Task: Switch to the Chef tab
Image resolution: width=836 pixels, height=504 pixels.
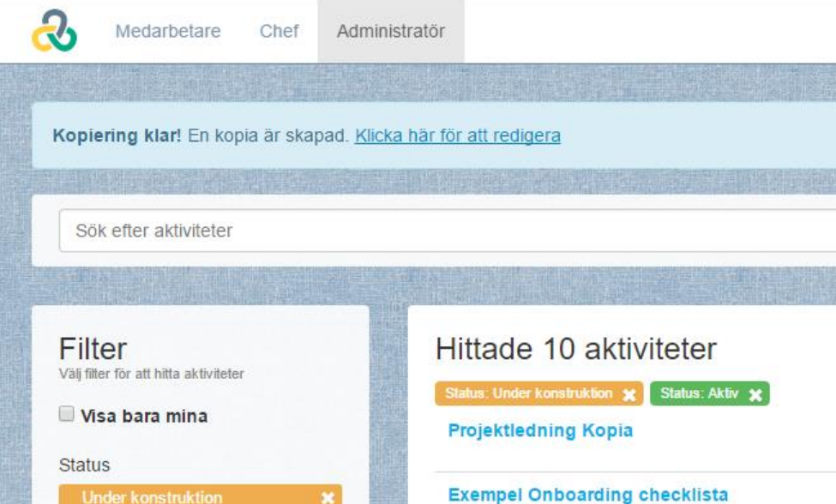Action: point(279,31)
